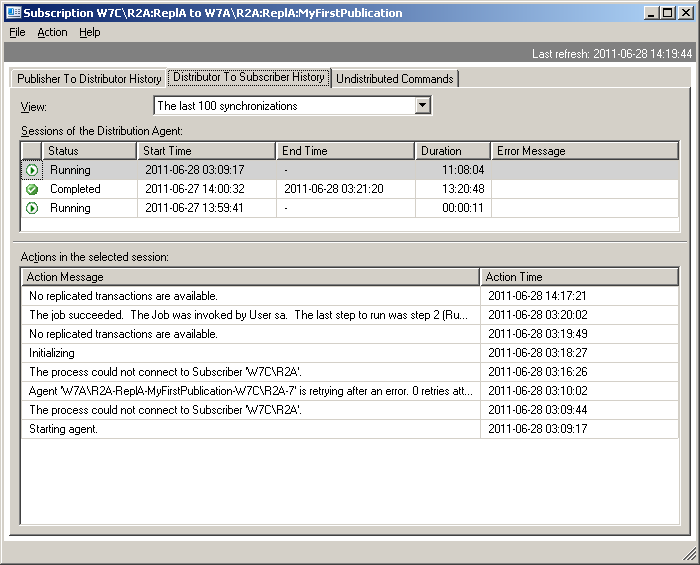Select Distributor To Subscriber History tab
The height and width of the screenshot is (565, 700).
coord(249,77)
